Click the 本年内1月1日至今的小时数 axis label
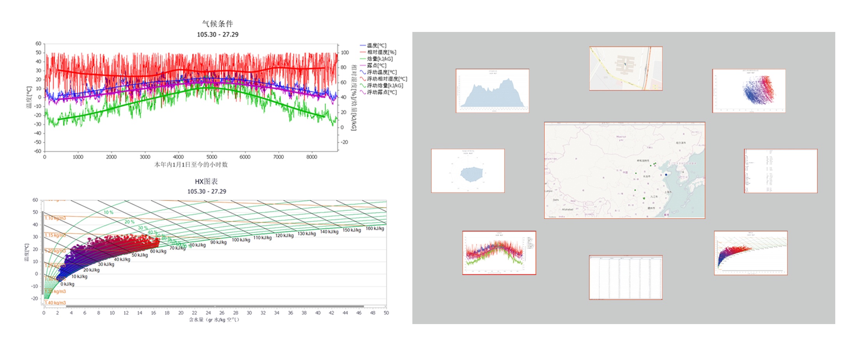 [191, 164]
